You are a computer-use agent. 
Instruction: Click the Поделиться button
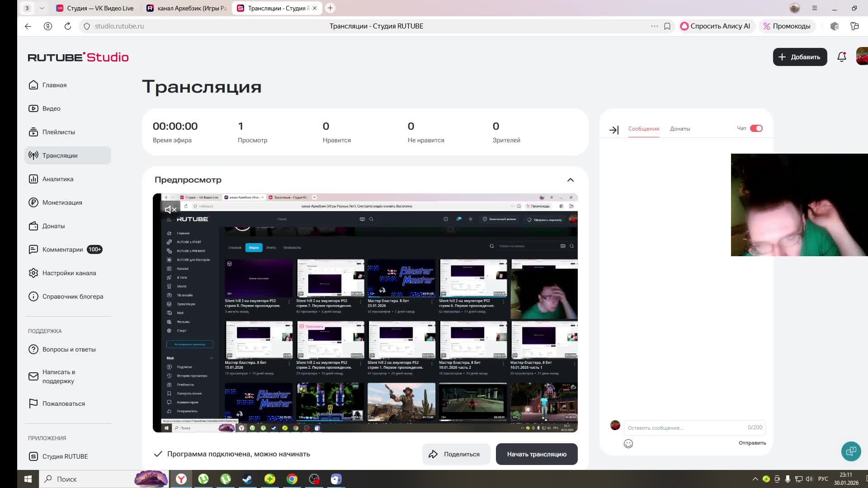(x=456, y=454)
